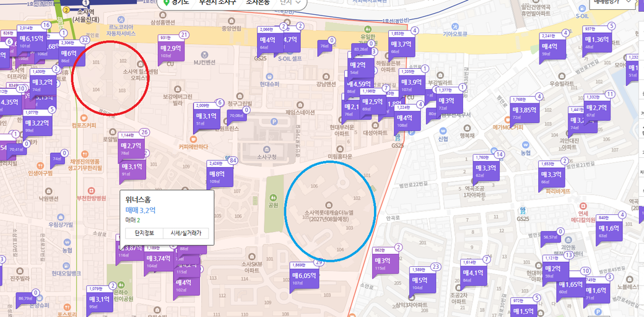Screen dimensions: 644x317
Task: Click the 매매 3.2억 price link in popup
Action: (141, 210)
